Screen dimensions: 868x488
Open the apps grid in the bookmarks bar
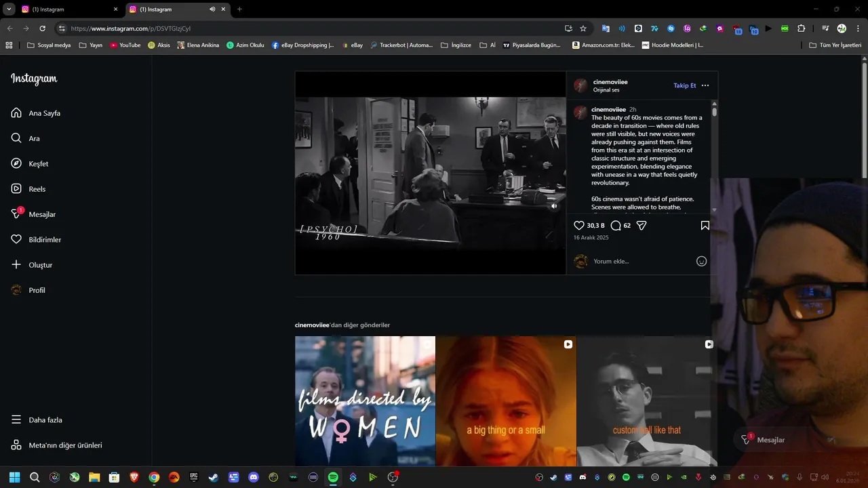(x=9, y=45)
